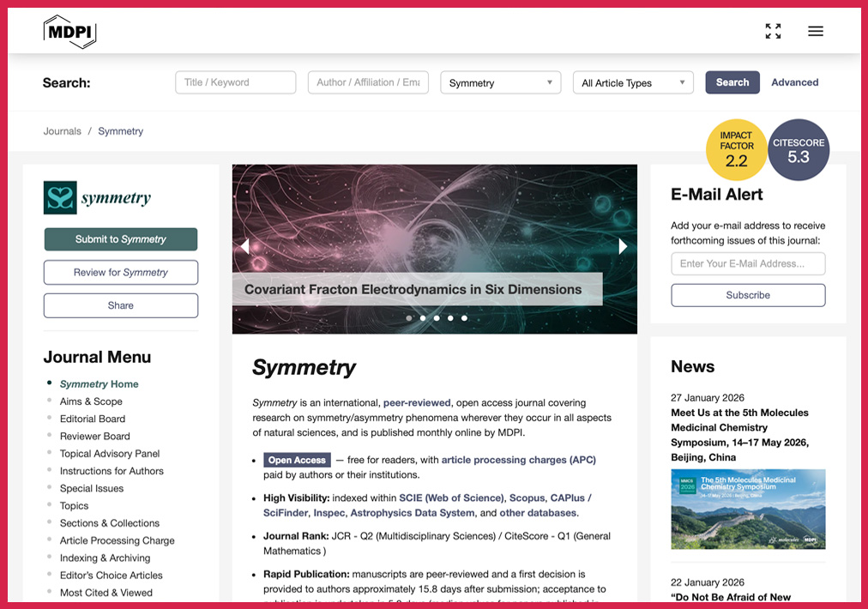Image resolution: width=868 pixels, height=609 pixels.
Task: Click the Subscribe button
Action: 748,295
